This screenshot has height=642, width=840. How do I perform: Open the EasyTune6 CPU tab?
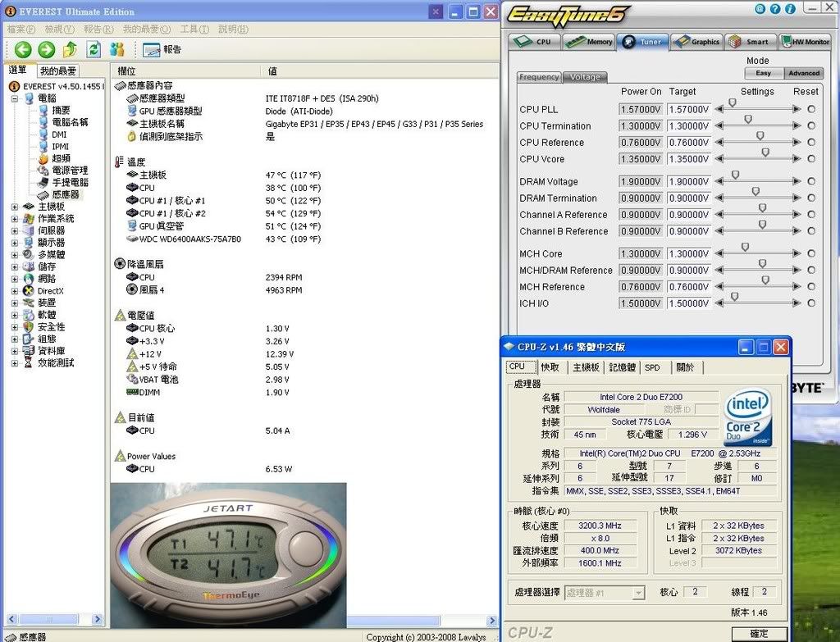pyautogui.click(x=535, y=41)
